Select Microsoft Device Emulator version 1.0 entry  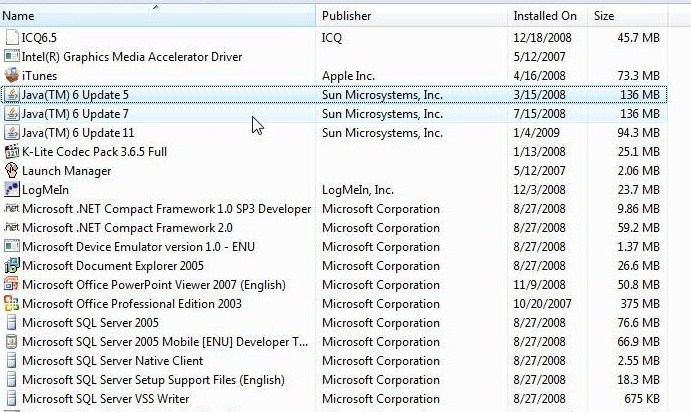click(140, 247)
